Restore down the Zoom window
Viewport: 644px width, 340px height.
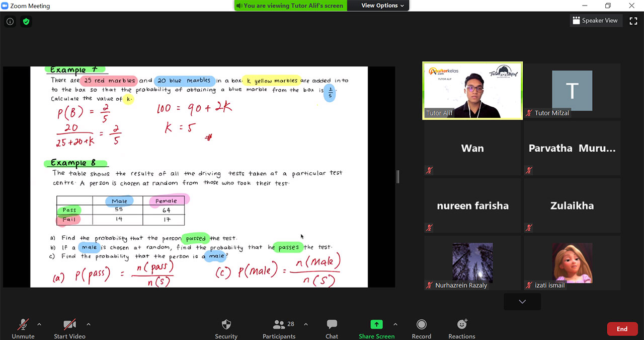608,6
